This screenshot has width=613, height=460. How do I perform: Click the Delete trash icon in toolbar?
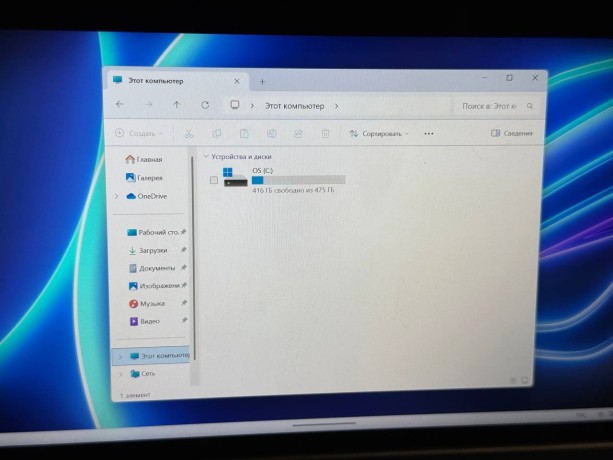click(325, 133)
